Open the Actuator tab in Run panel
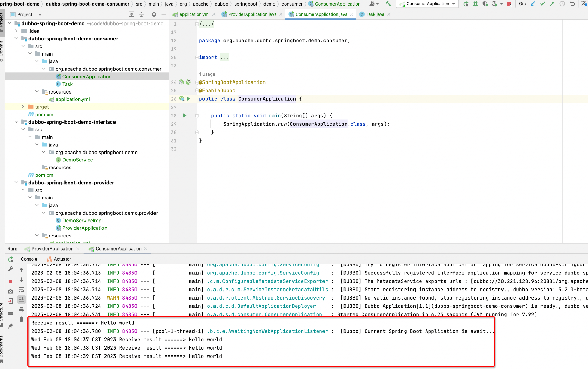This screenshot has height=372, width=588. (62, 259)
